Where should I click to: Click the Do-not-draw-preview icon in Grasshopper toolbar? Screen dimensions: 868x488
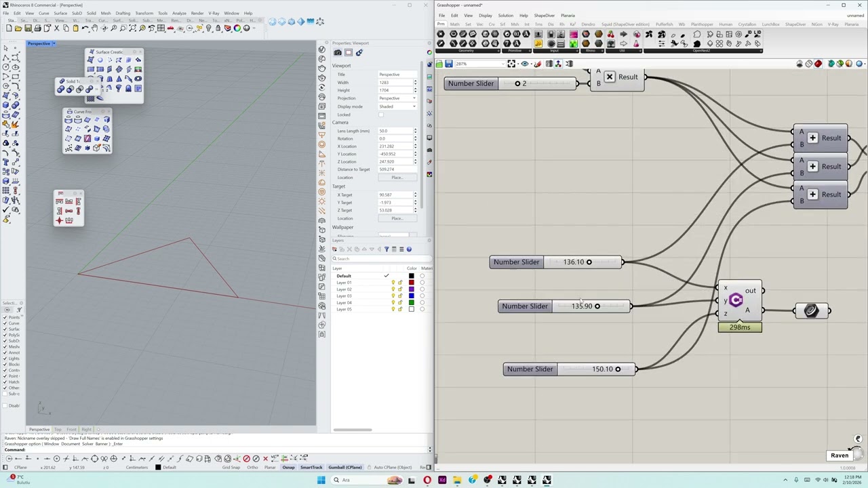800,64
